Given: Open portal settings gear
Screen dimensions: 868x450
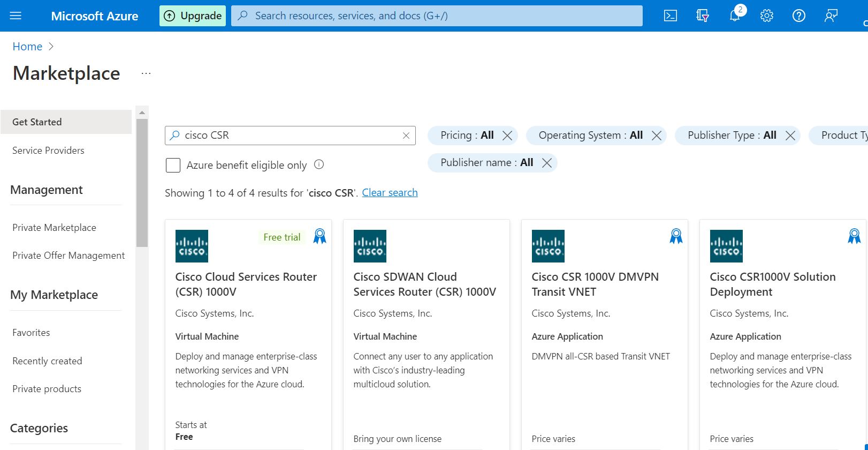Looking at the screenshot, I should 767,16.
